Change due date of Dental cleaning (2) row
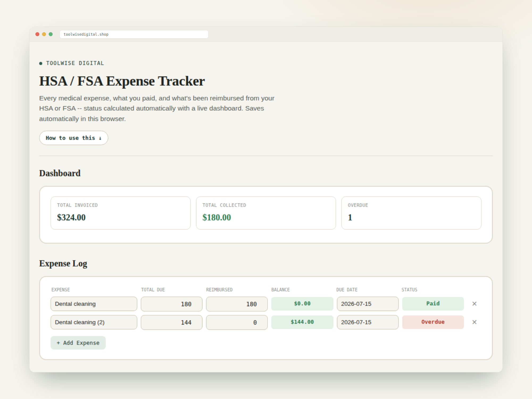The height and width of the screenshot is (399, 532). 368,322
